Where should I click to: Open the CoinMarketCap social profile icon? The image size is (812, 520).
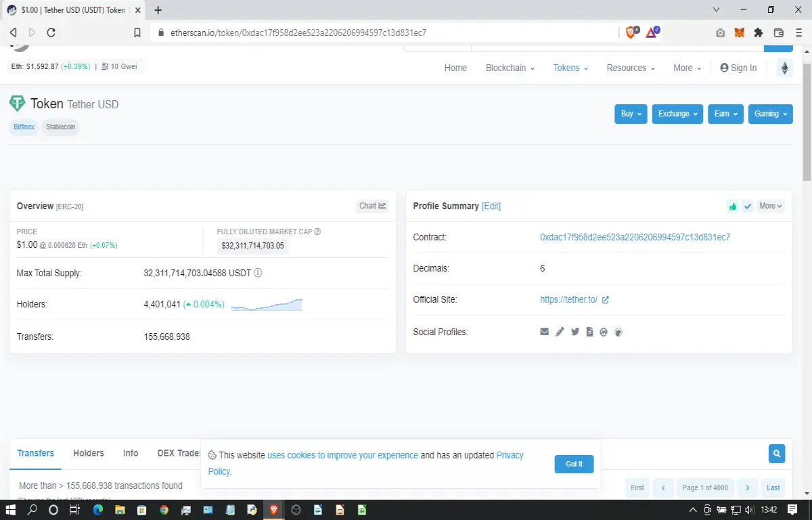coord(604,332)
